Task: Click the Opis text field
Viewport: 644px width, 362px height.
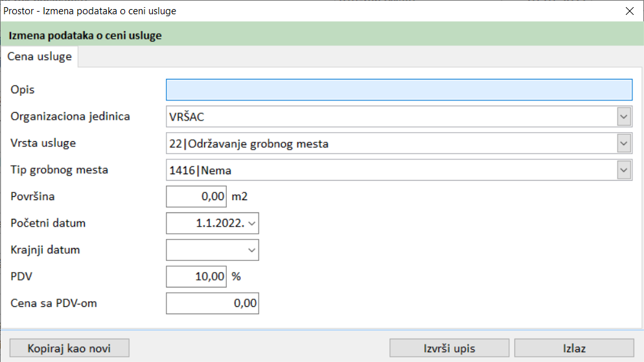Action: (398, 89)
